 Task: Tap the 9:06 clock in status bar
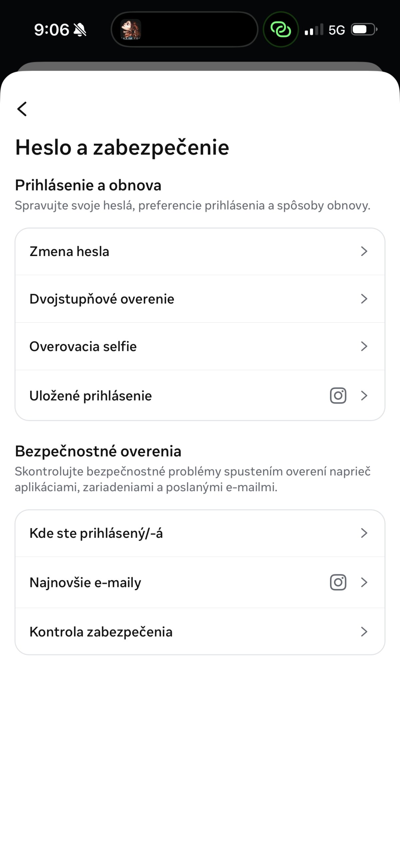tap(52, 30)
